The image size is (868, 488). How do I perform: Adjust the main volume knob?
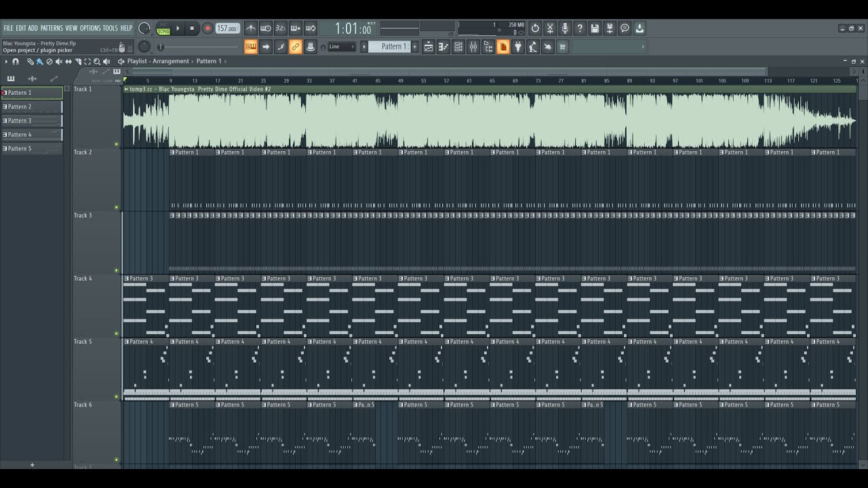(x=144, y=28)
